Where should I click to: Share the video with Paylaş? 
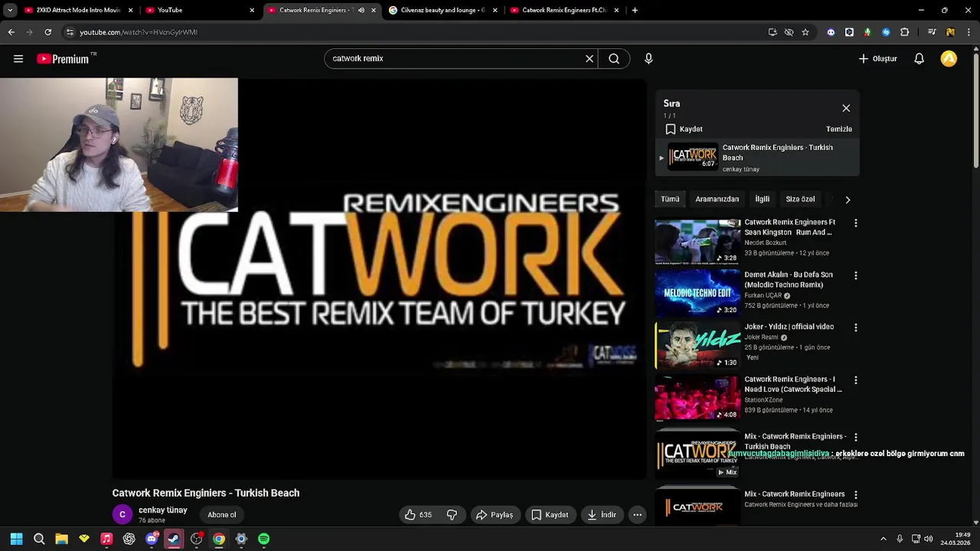pos(494,515)
